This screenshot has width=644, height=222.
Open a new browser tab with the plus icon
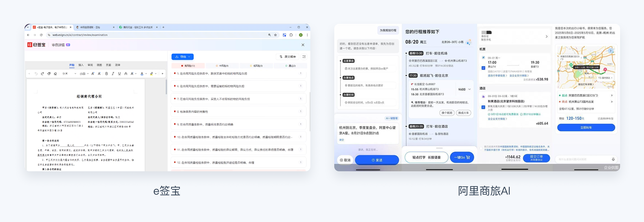163,27
